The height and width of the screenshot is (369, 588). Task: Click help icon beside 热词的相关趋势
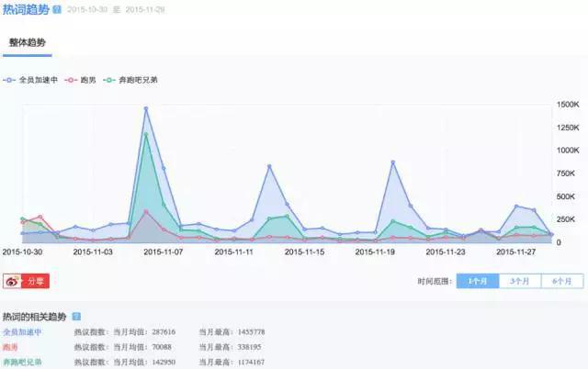tap(76, 317)
